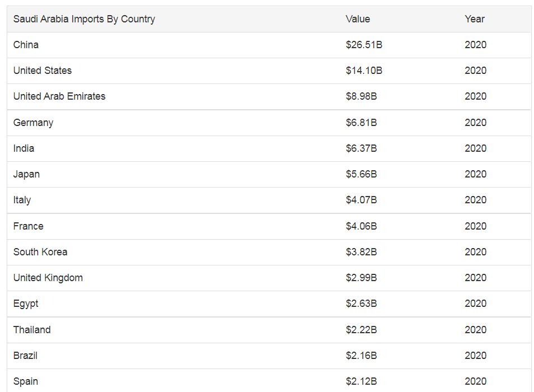Click Thailand country entry

click(x=32, y=330)
